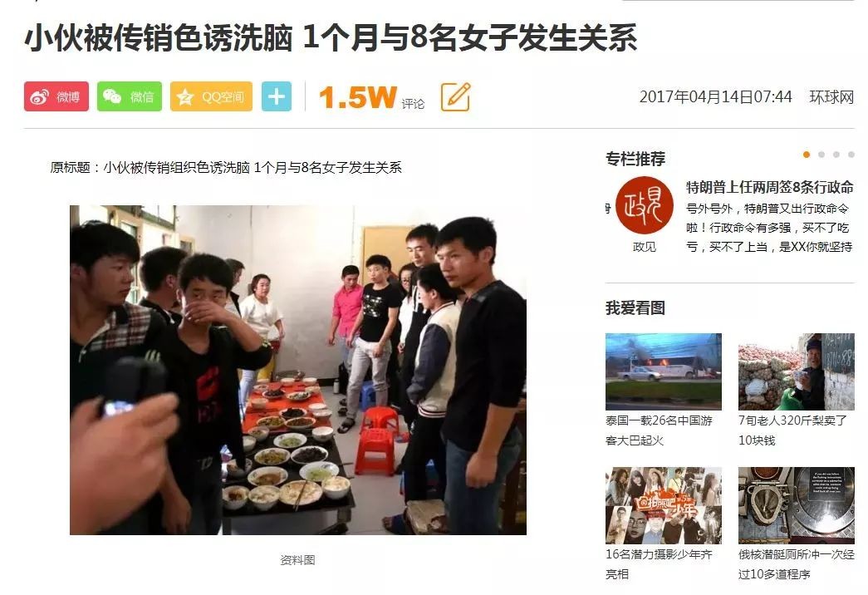Open young photographers collage thumbnail

pyautogui.click(x=663, y=505)
